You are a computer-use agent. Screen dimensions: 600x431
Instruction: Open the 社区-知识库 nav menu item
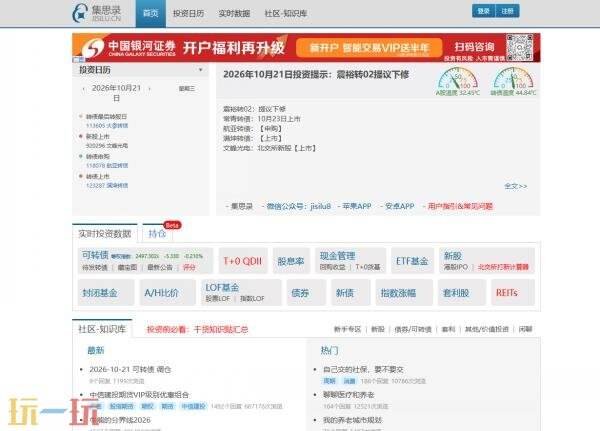[286, 13]
